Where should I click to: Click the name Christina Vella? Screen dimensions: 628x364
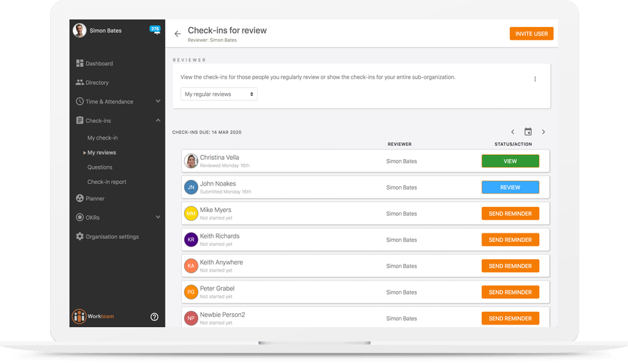[220, 158]
